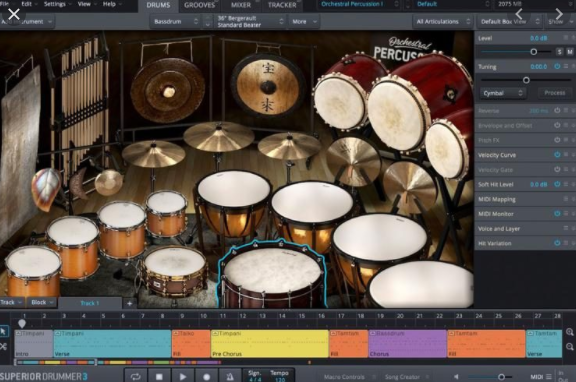Solo the instrument with the S button
This screenshot has width=576, height=382.
click(559, 52)
